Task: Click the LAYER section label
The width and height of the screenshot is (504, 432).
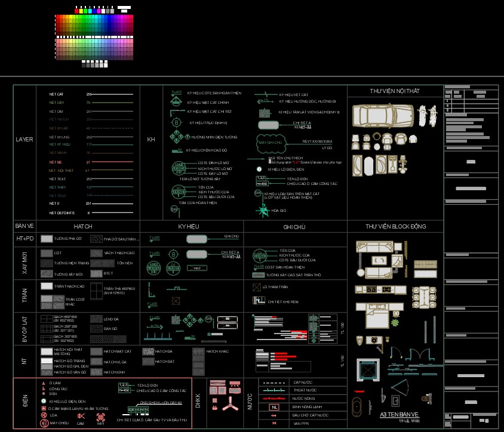Action: pos(24,140)
